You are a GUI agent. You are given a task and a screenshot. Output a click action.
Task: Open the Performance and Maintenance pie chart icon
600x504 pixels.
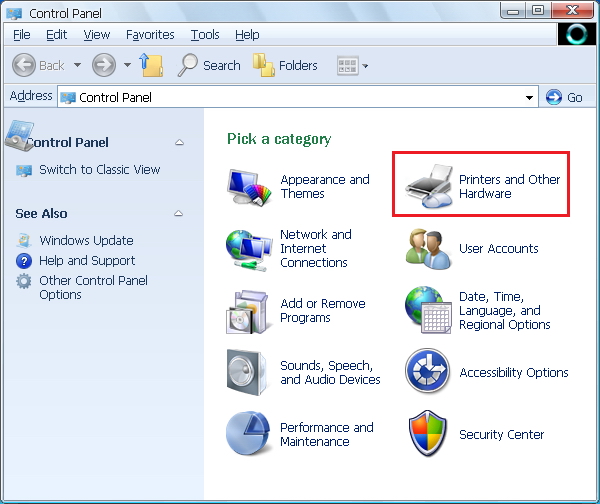point(248,434)
